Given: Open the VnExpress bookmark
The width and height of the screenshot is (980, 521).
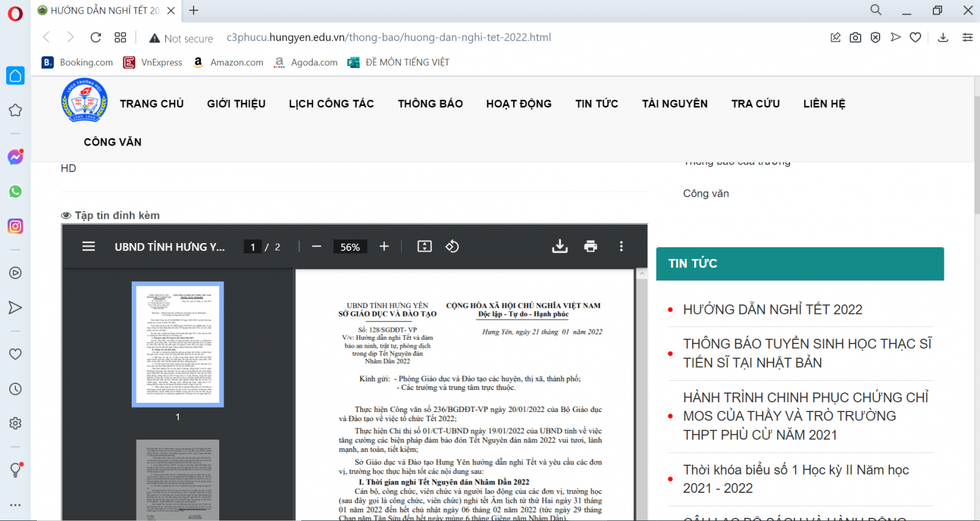Looking at the screenshot, I should [x=153, y=62].
